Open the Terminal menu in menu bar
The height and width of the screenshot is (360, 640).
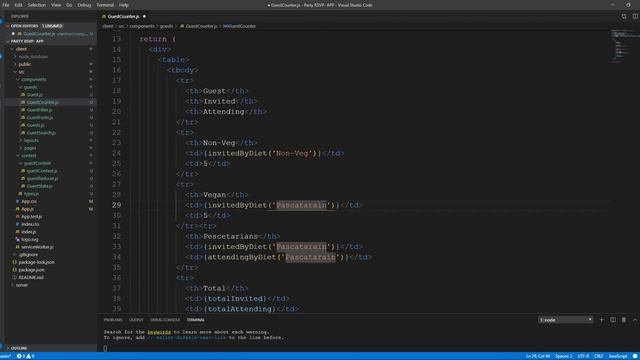(105, 5)
